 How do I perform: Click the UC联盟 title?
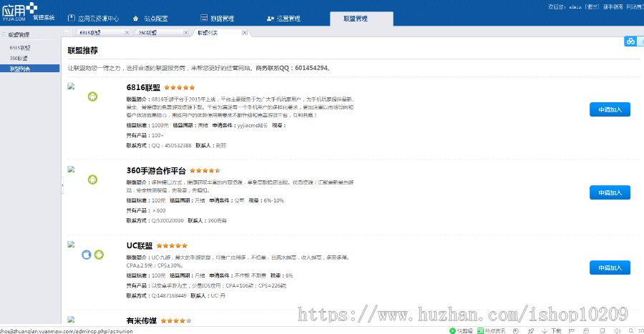(x=140, y=246)
